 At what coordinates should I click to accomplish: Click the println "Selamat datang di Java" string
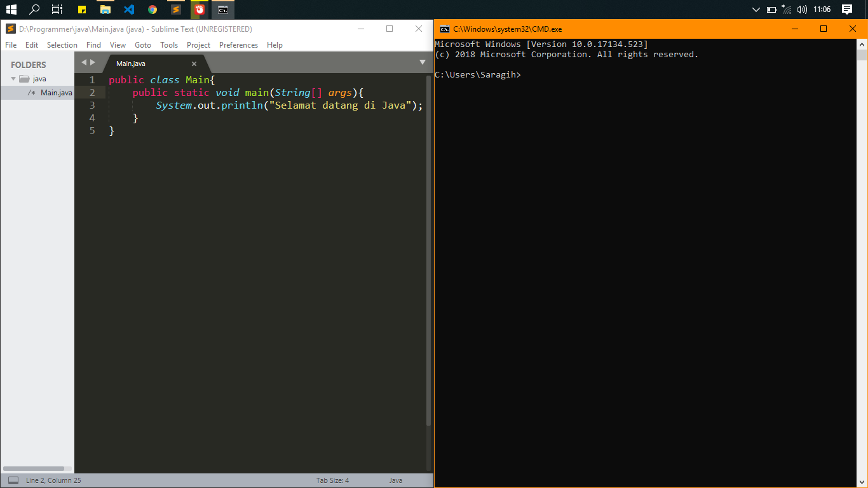tap(341, 105)
